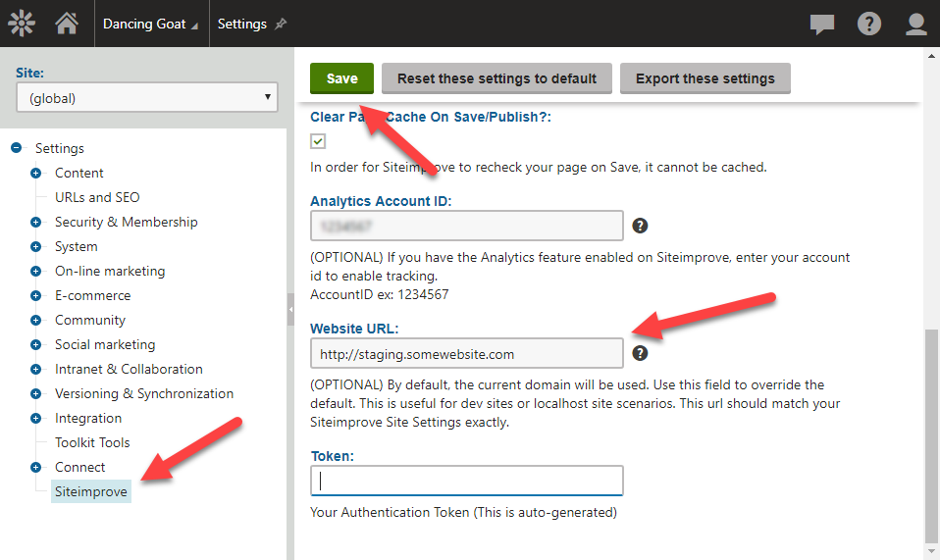Select Connect category

[79, 467]
